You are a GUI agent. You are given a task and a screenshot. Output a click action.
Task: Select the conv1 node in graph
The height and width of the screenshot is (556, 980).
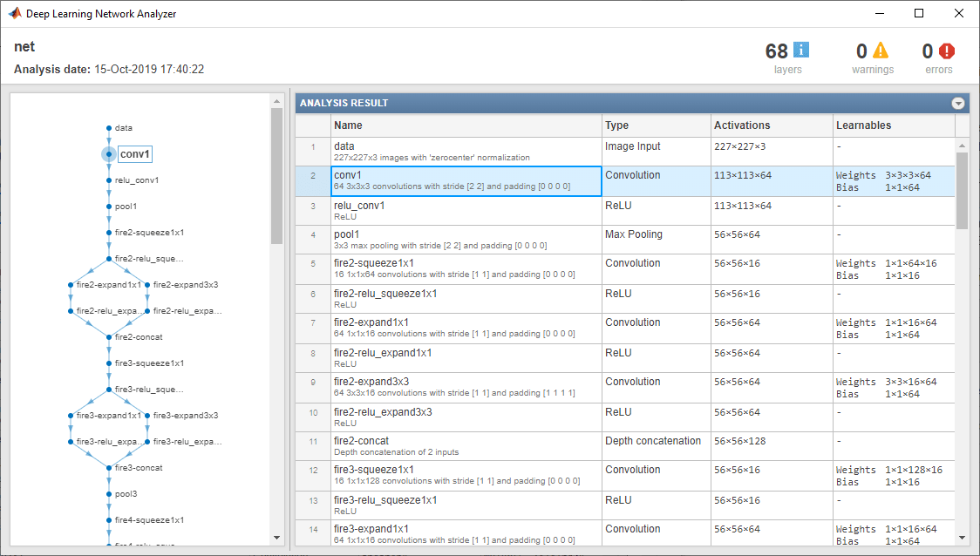[109, 153]
